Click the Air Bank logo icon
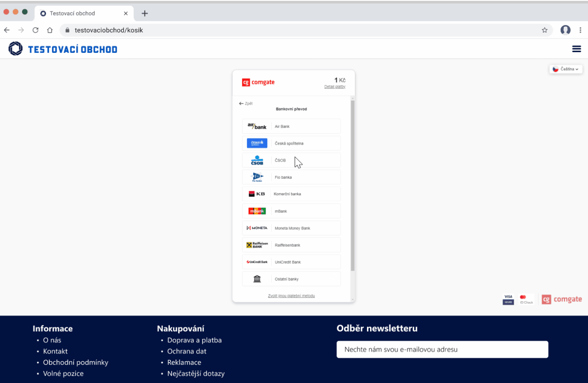588x383 pixels. point(257,126)
